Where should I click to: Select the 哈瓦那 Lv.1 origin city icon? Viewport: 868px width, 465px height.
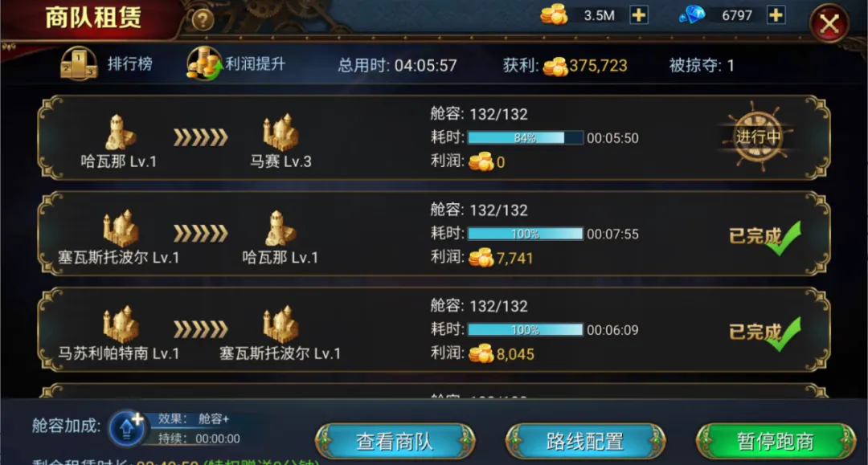click(119, 133)
